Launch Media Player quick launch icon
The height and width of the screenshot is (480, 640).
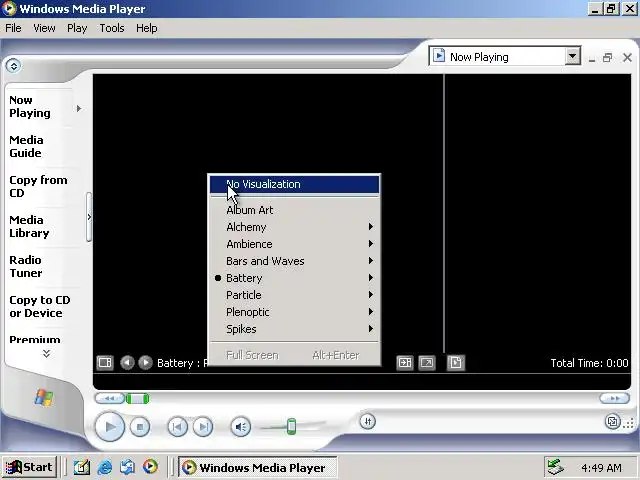150,467
